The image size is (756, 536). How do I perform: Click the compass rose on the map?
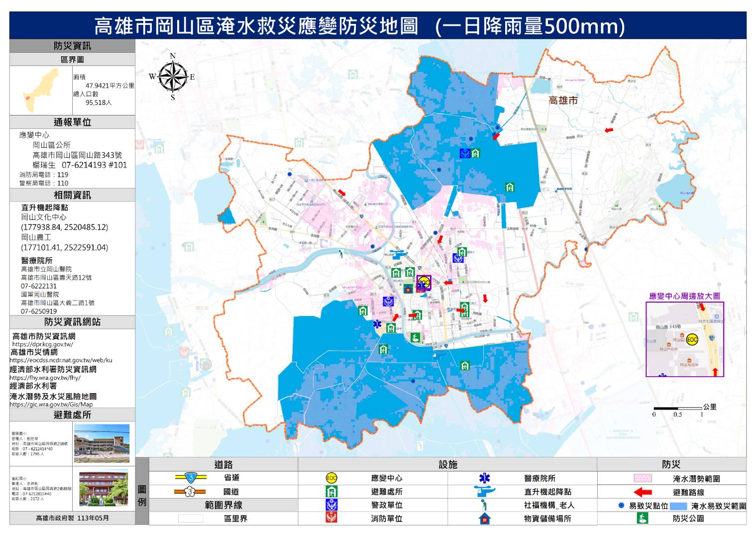172,76
